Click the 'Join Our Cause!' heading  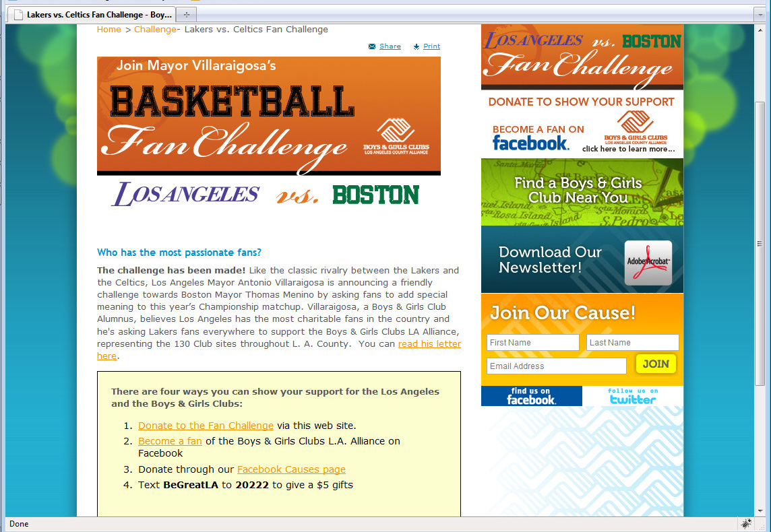tap(563, 313)
